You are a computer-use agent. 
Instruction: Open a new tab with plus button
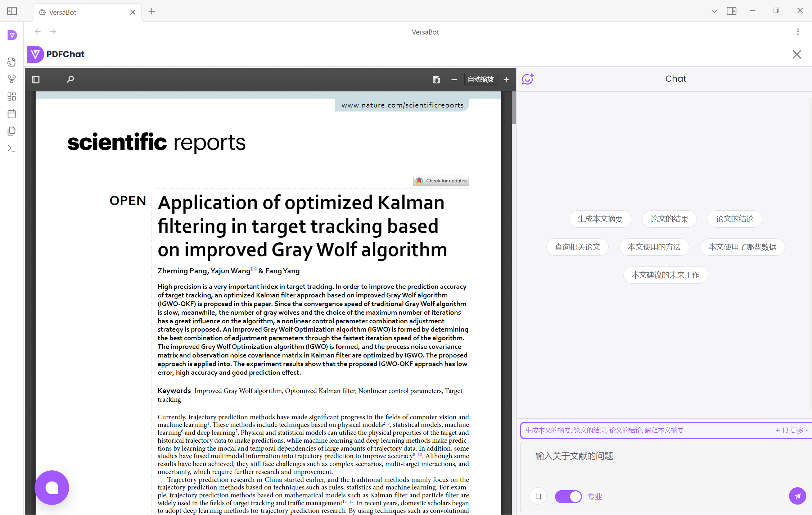click(x=152, y=12)
